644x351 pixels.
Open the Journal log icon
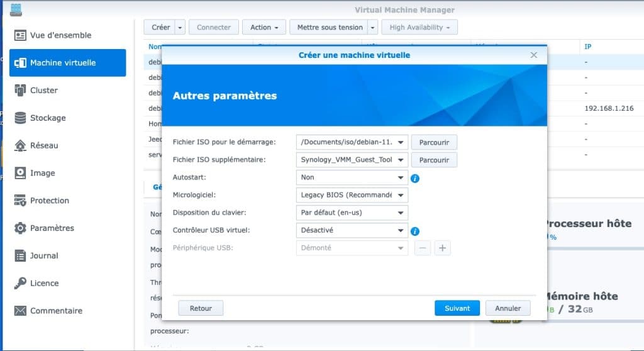pyautogui.click(x=20, y=255)
